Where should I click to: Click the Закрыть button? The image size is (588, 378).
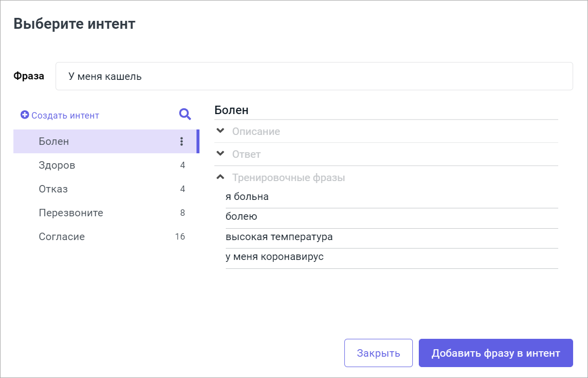[378, 353]
